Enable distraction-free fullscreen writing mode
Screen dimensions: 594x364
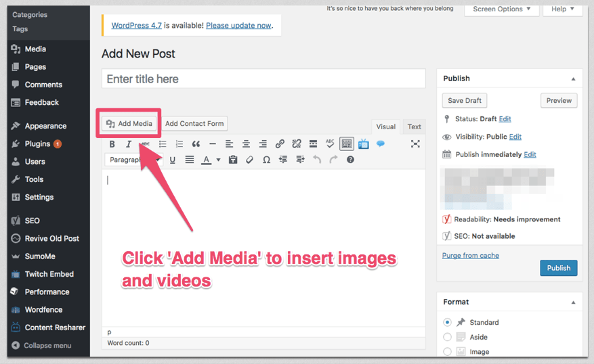coord(415,144)
